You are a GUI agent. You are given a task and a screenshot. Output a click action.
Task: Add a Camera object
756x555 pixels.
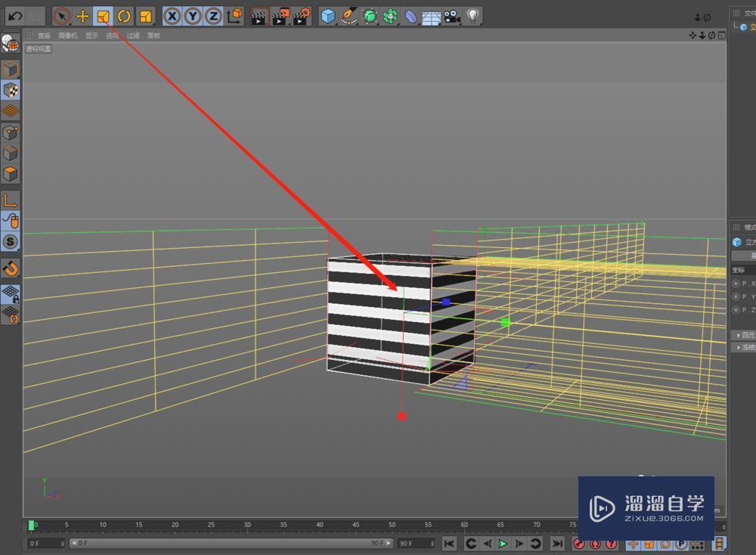click(x=452, y=17)
